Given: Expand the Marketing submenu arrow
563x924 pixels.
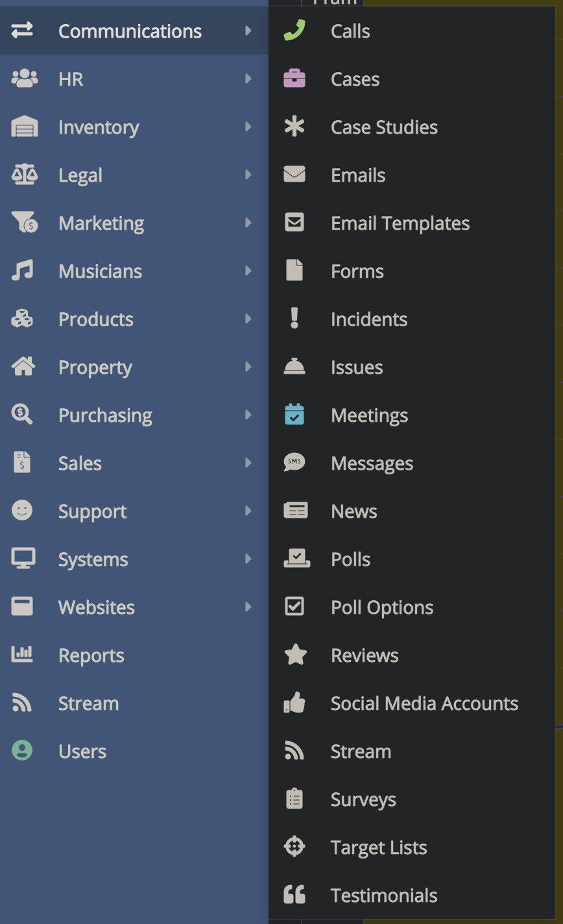Looking at the screenshot, I should 248,223.
